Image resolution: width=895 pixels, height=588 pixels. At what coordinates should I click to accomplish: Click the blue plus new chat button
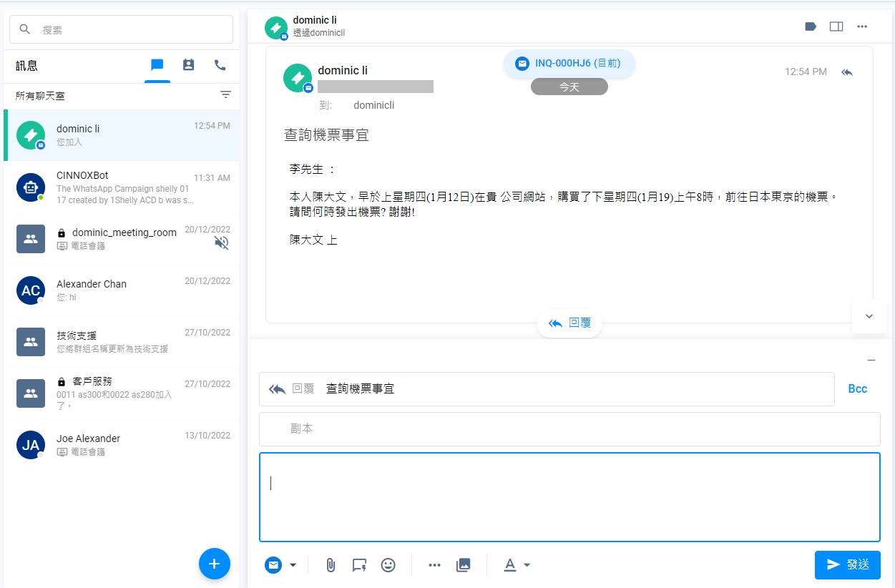click(x=214, y=564)
